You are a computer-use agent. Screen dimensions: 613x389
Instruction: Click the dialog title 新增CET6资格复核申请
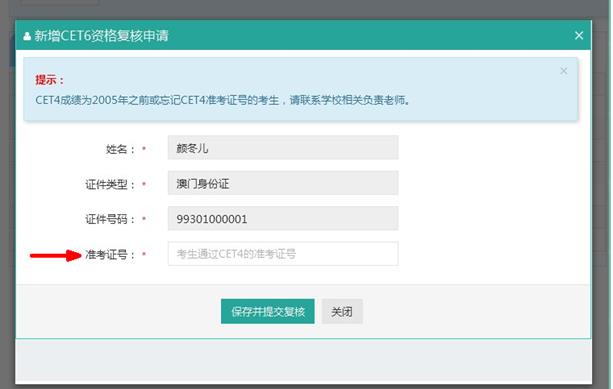pyautogui.click(x=101, y=36)
